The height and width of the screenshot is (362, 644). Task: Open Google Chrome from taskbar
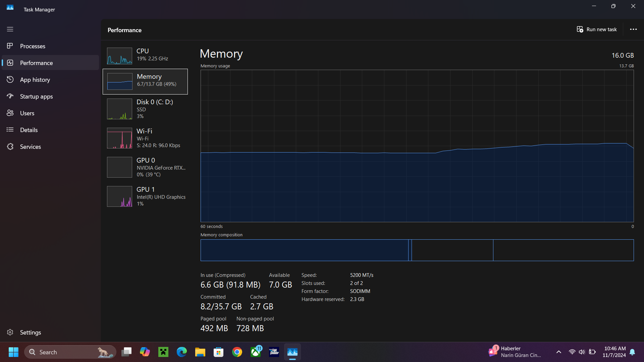pos(237,352)
